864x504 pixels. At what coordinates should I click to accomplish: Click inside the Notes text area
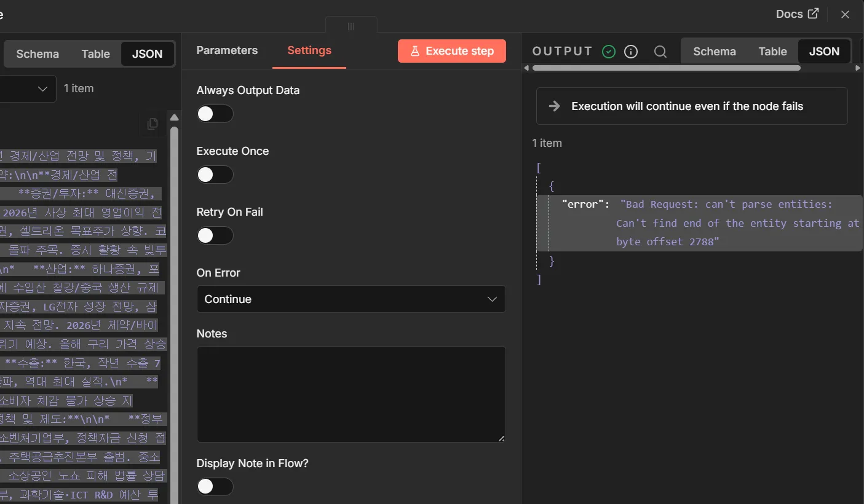click(x=351, y=393)
